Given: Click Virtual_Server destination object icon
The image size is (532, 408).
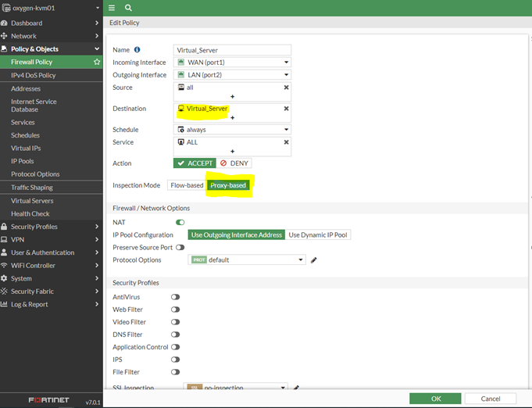Looking at the screenshot, I should click(181, 109).
